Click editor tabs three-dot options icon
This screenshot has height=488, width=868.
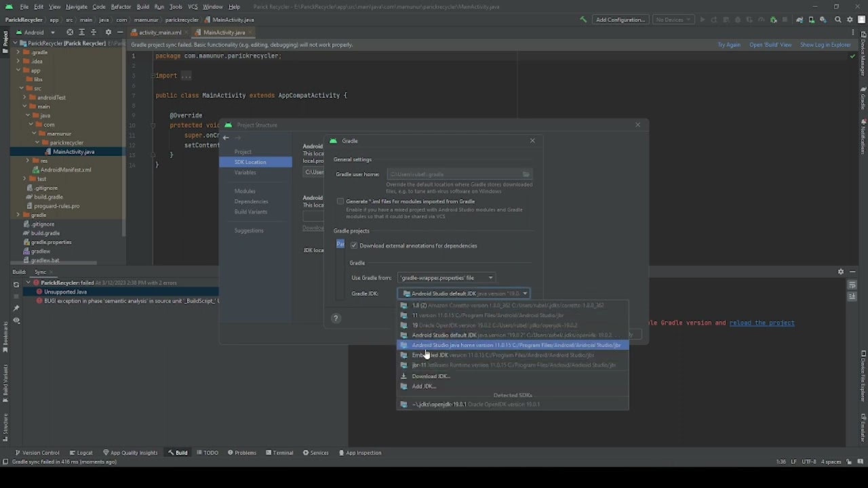point(853,32)
